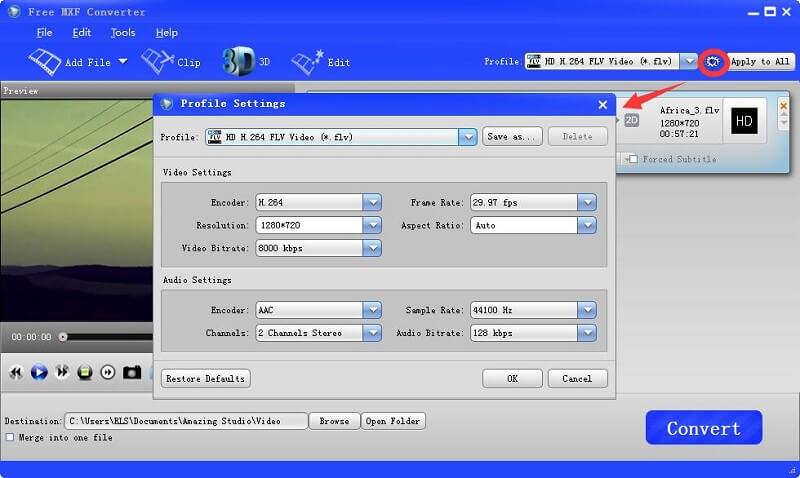Open the Add File dropdown arrow
This screenshot has width=800, height=478.
[123, 62]
